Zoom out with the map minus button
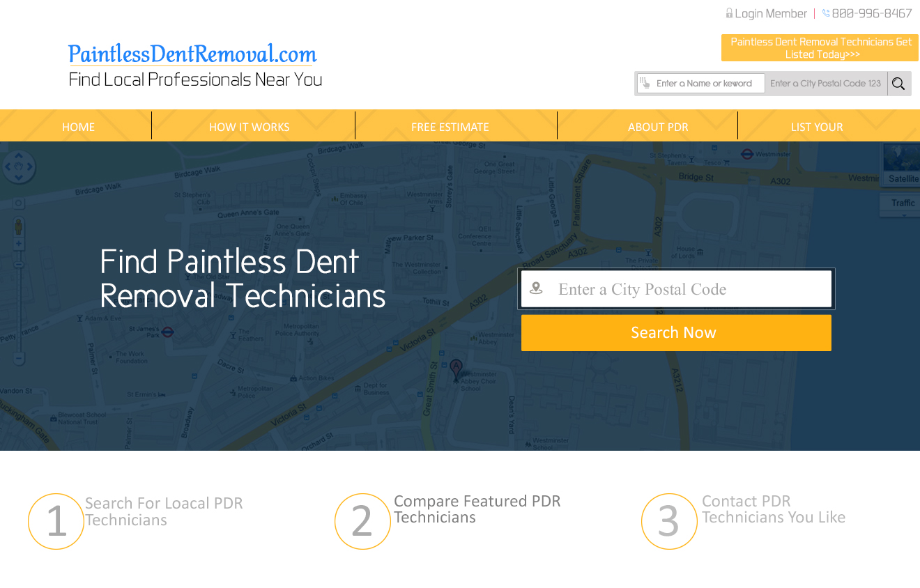This screenshot has width=920, height=588. tap(19, 359)
